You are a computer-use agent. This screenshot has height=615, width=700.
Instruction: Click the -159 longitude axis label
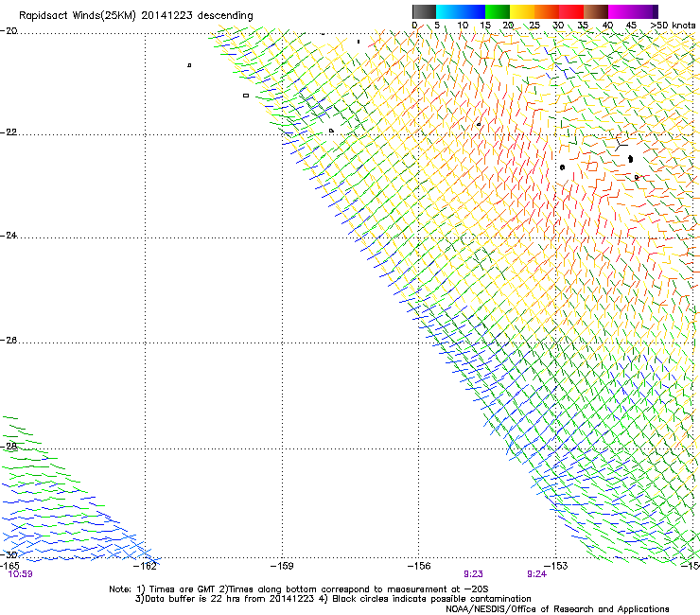pyautogui.click(x=282, y=566)
